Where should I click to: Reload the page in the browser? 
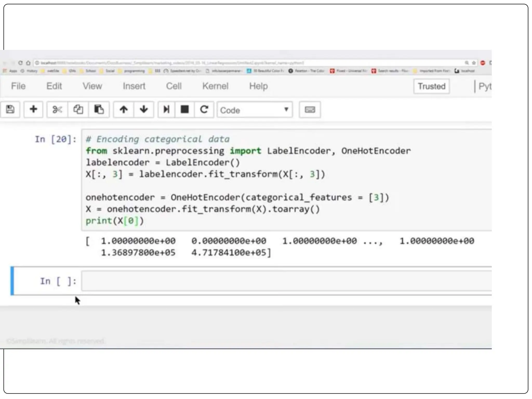(x=20, y=63)
